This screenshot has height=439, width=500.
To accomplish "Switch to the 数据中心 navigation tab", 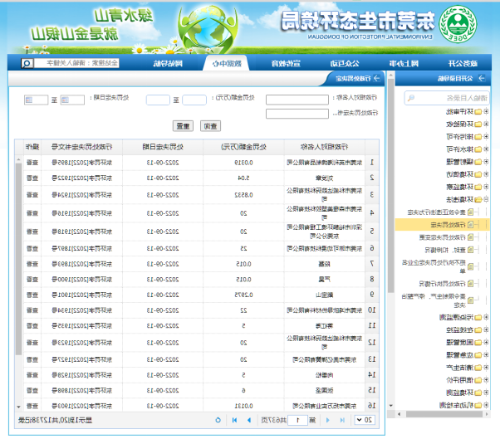I will [x=227, y=63].
